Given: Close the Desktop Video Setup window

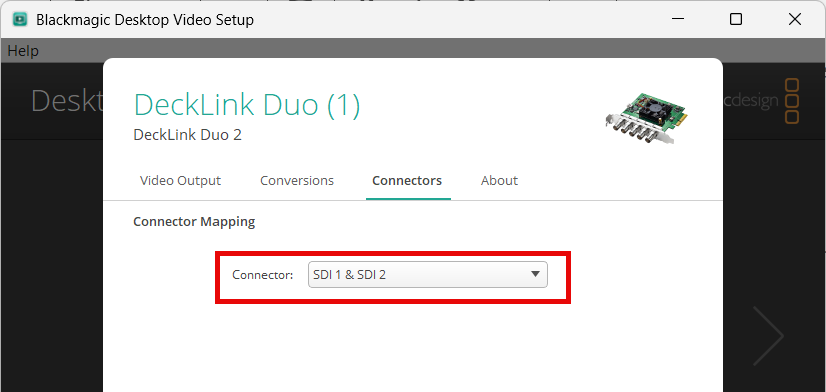Looking at the screenshot, I should click(794, 19).
